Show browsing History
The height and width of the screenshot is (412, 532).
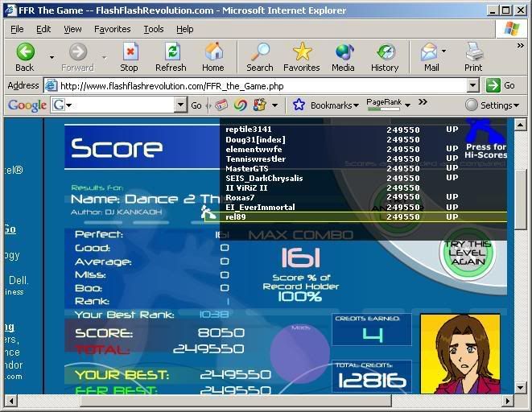tap(385, 56)
